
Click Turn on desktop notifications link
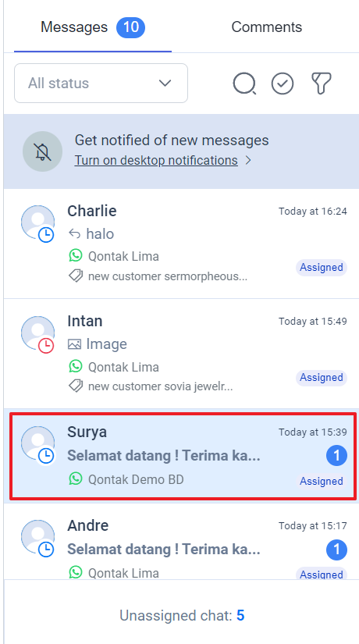click(x=156, y=160)
